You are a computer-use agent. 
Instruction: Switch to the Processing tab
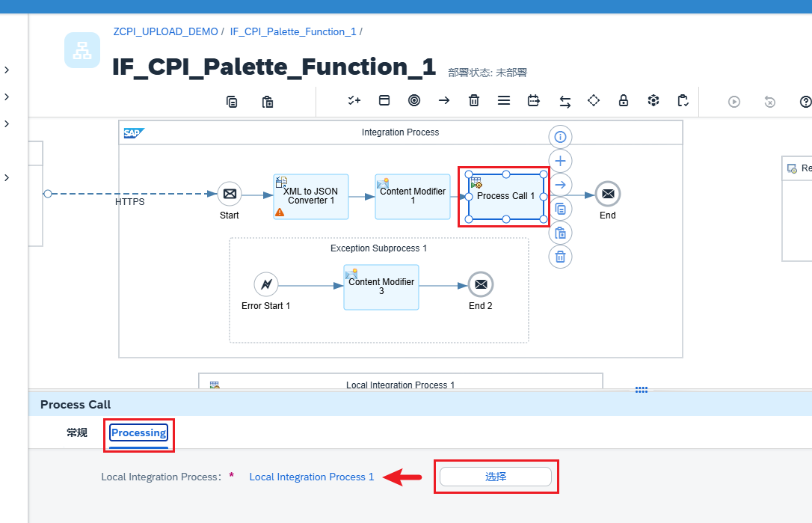[139, 432]
